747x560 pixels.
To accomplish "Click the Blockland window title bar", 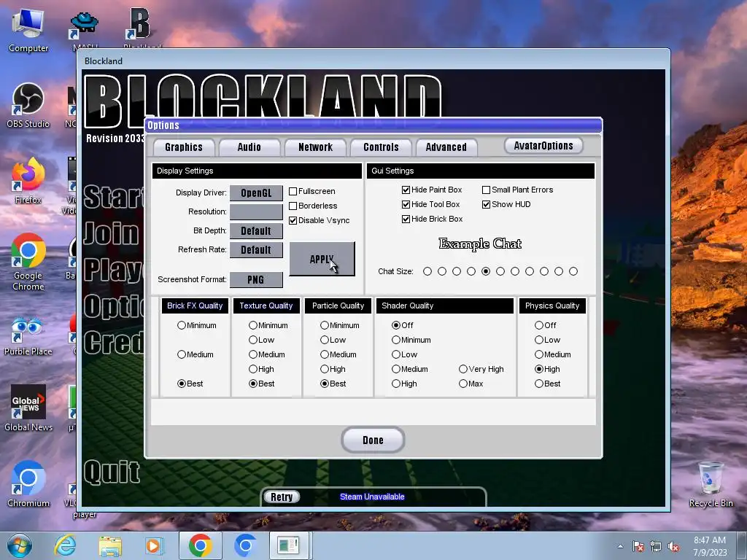I will pyautogui.click(x=373, y=61).
